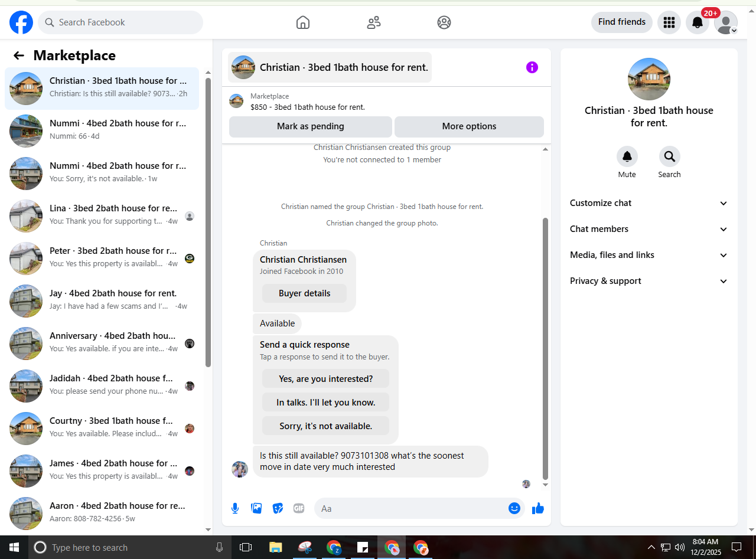The width and height of the screenshot is (756, 559).
Task: Open Christian 3bed 1bath conversation in list
Action: [x=102, y=89]
